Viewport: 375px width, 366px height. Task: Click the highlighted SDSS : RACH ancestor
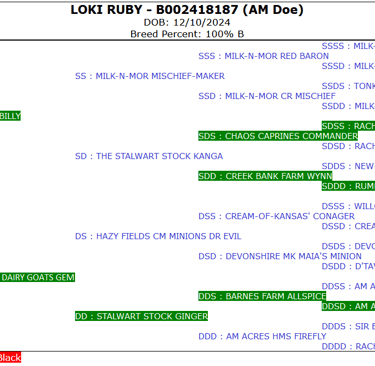coord(348,126)
